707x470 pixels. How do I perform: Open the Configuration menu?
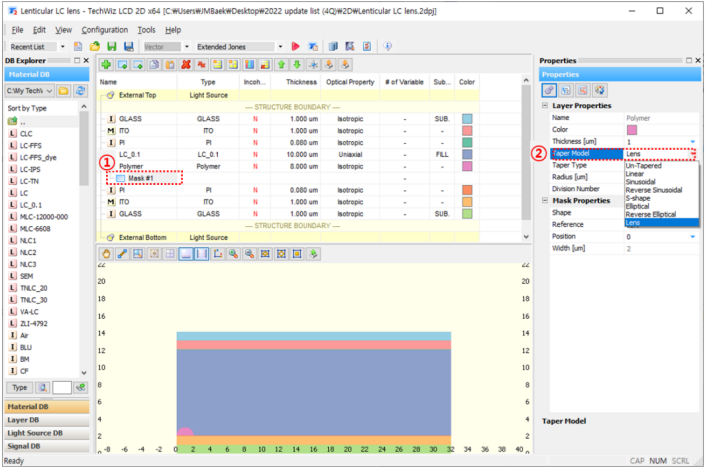pyautogui.click(x=105, y=30)
